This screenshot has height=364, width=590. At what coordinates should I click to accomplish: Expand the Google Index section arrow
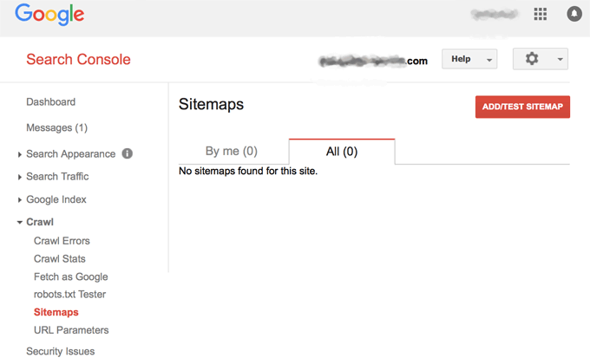pos(20,199)
